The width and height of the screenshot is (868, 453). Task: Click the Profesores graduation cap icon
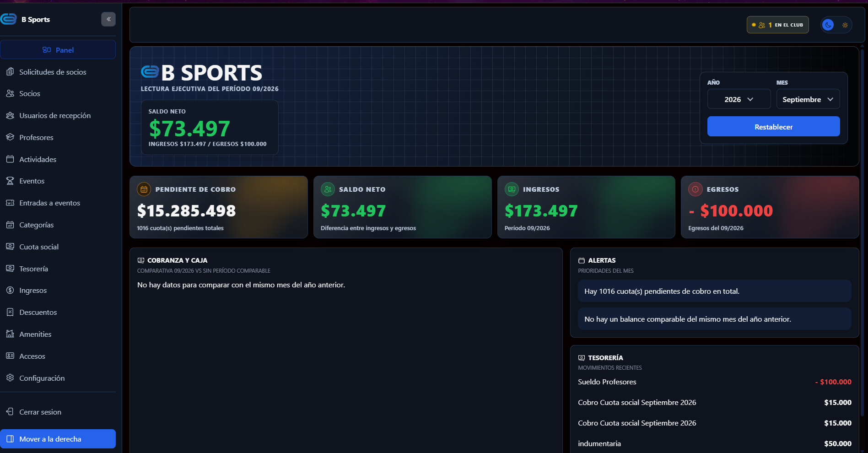10,137
